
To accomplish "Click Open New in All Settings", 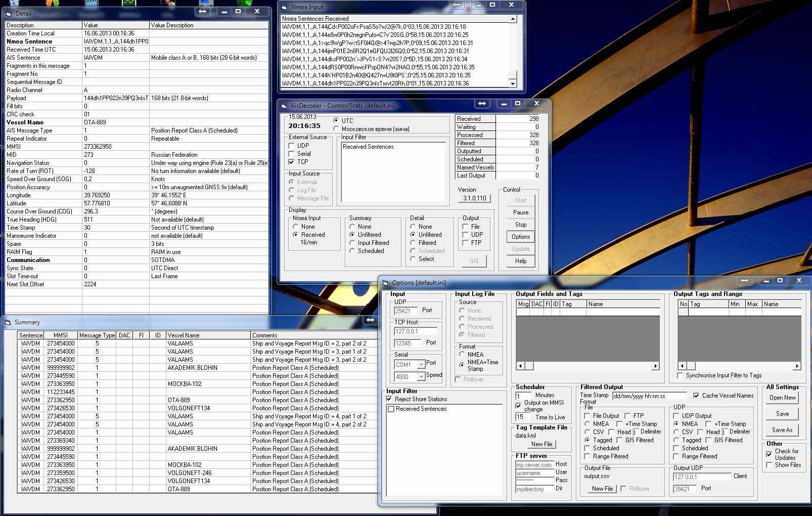I will point(783,398).
